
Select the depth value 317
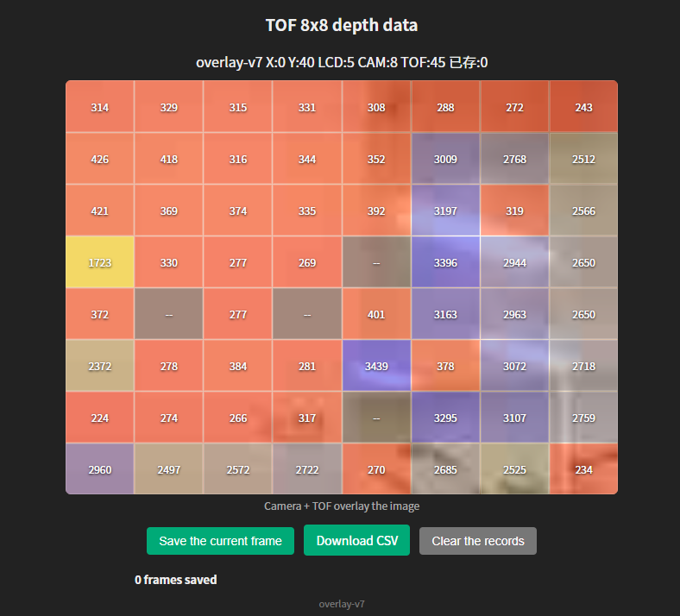coord(307,418)
